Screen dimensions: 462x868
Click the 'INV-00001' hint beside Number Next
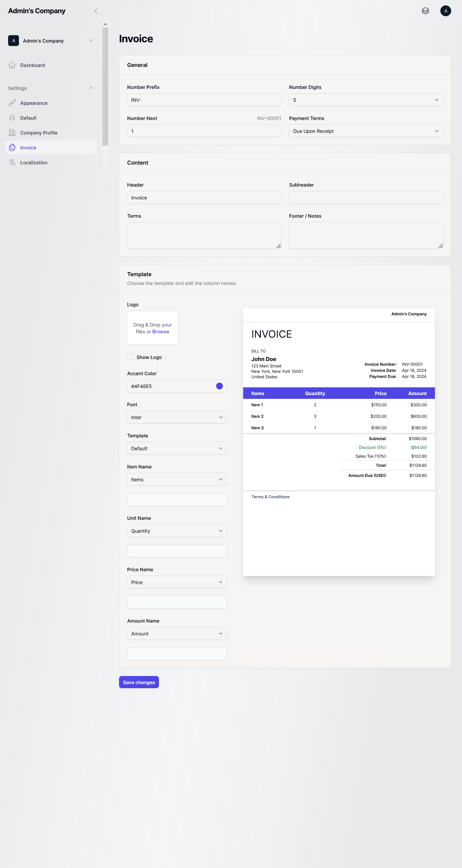point(269,118)
